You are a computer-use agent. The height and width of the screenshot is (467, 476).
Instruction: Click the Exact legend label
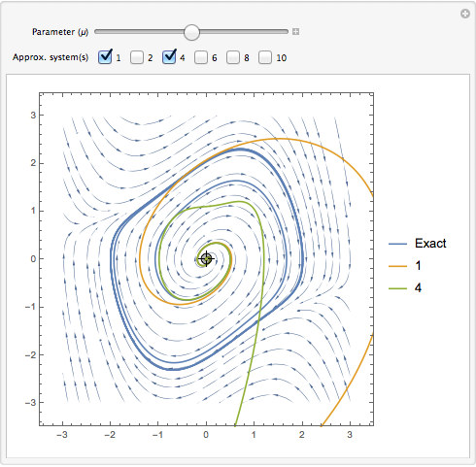tap(430, 244)
